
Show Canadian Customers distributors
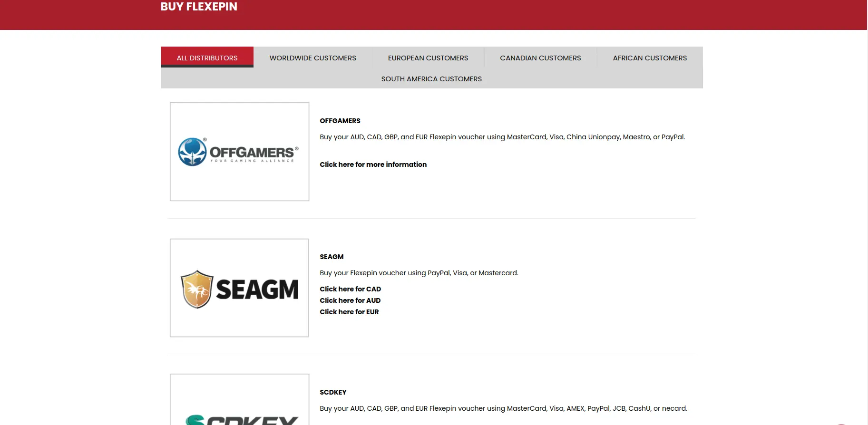point(540,58)
